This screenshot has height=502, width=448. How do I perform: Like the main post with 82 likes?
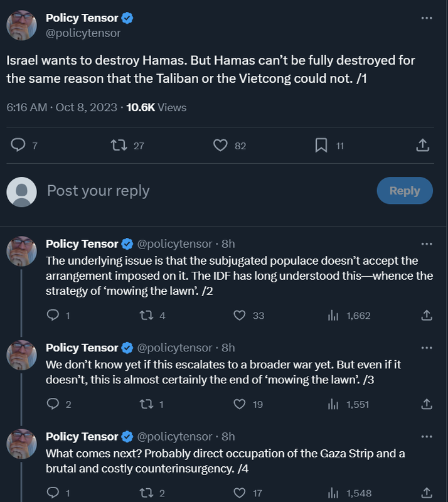[220, 146]
